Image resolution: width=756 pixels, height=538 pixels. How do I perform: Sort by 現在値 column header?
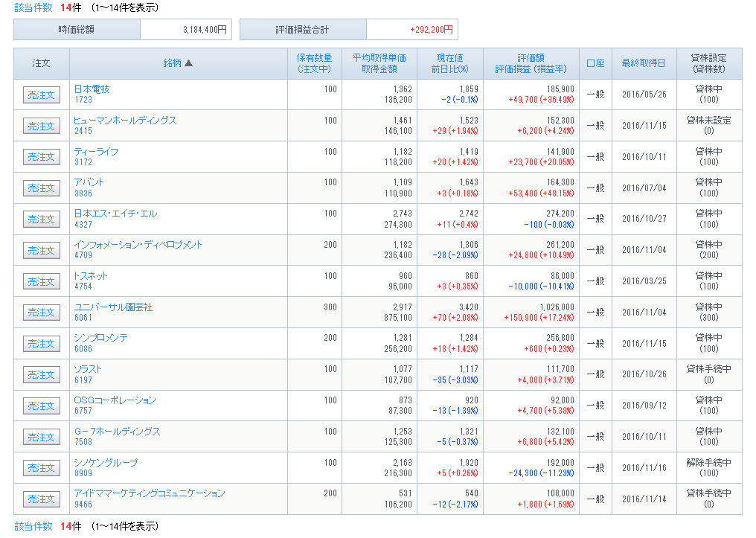click(450, 58)
